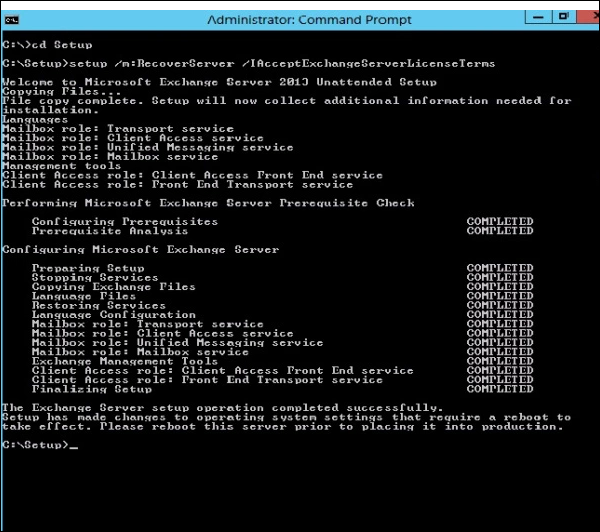Viewport: 600px width, 532px height.
Task: Click the Command Prompt system menu icon
Action: tap(12, 20)
